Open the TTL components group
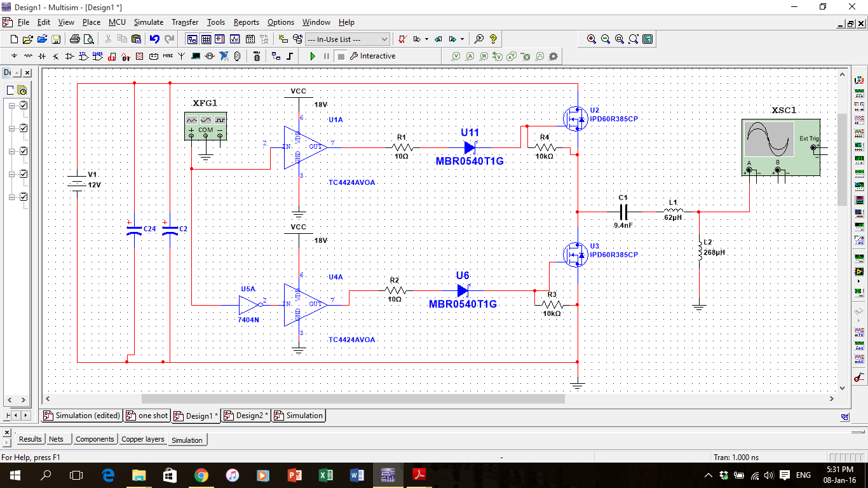Viewport: 868px width, 488px height. point(84,56)
